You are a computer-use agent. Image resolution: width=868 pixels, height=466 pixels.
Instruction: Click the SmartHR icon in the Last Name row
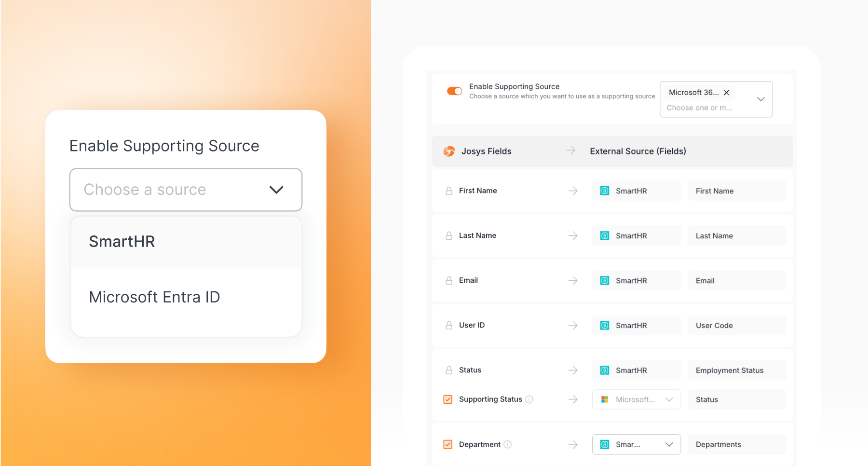(x=605, y=236)
